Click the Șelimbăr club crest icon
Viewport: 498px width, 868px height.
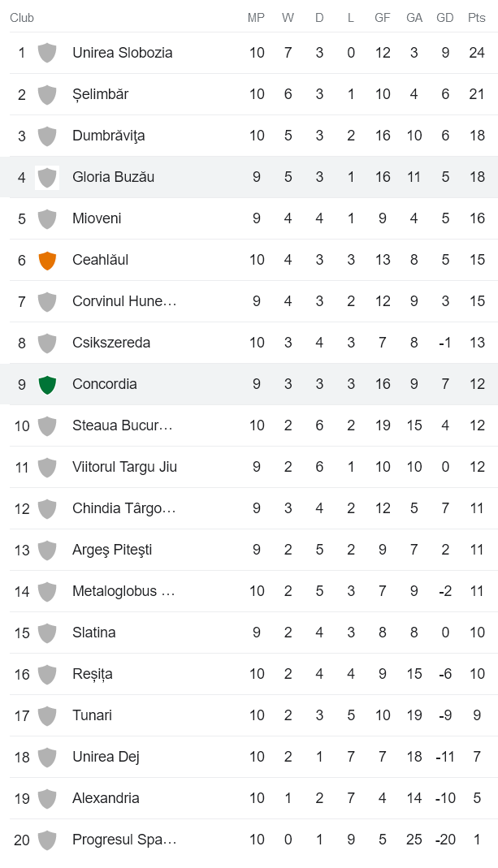pyautogui.click(x=47, y=94)
